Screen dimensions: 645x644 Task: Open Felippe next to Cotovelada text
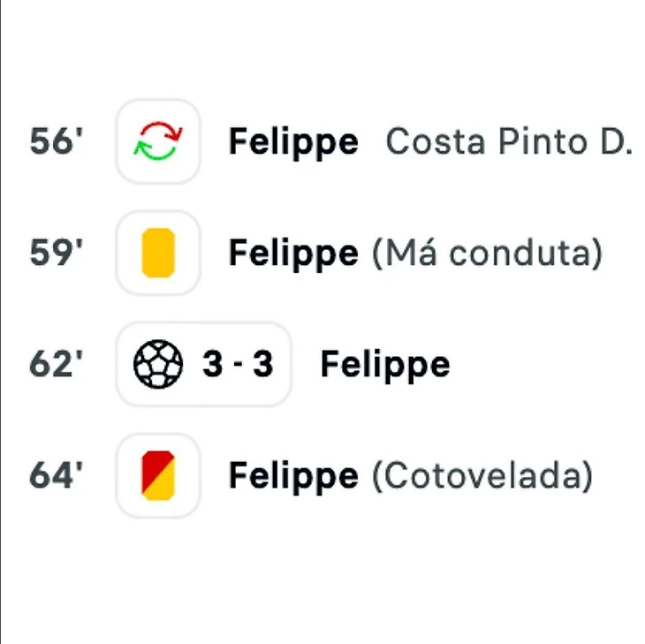click(293, 476)
